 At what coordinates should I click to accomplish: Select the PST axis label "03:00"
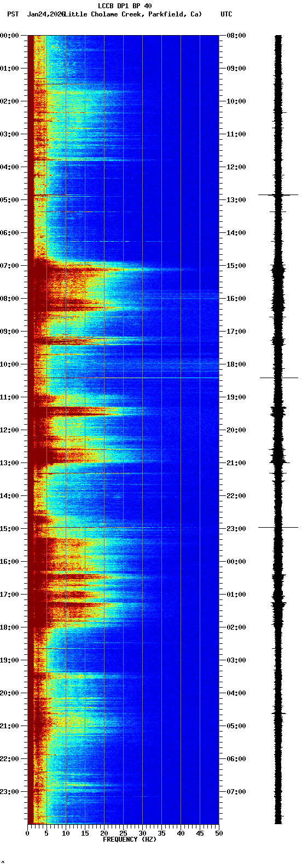coord(9,134)
